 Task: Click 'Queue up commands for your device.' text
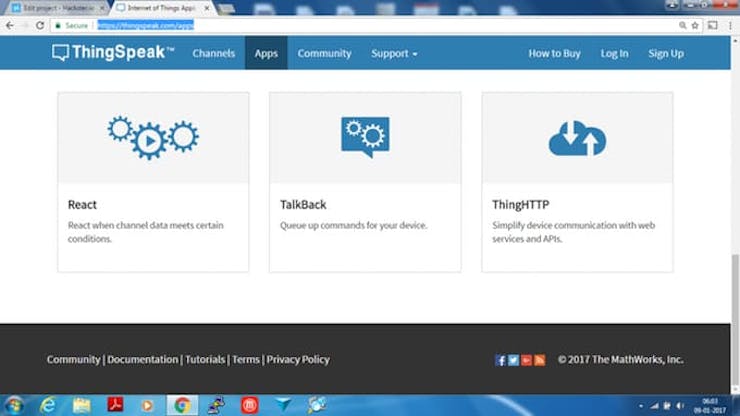[x=353, y=225]
